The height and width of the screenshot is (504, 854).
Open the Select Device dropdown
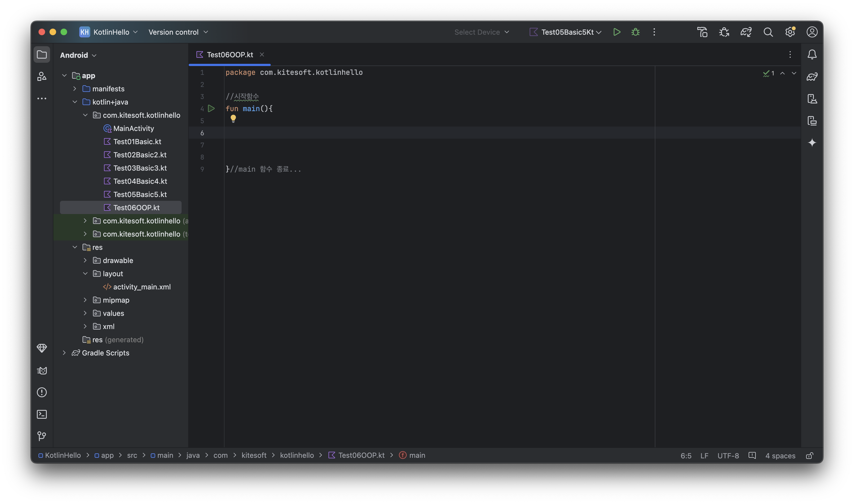click(481, 32)
